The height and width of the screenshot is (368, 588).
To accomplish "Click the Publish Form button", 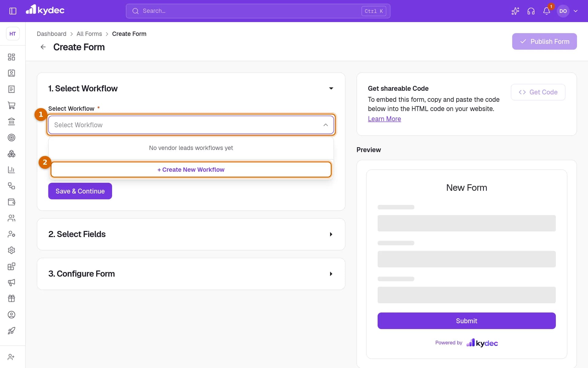I will coord(544,41).
